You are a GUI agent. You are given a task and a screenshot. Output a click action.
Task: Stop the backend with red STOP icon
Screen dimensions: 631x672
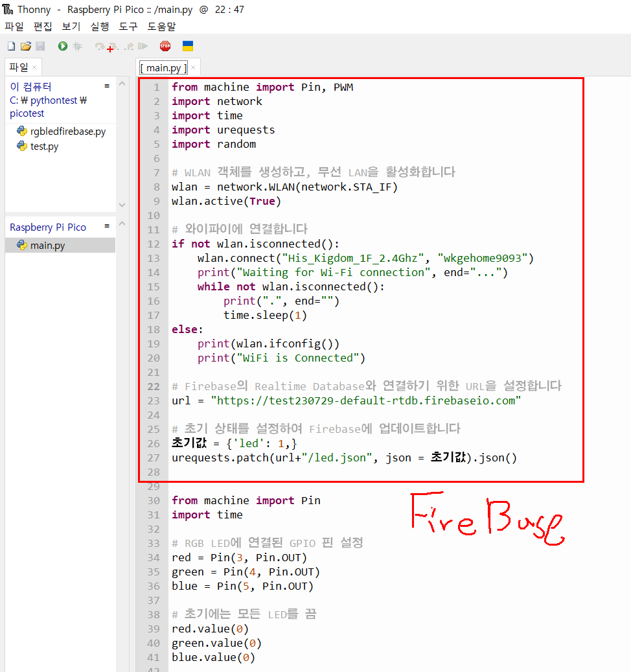coord(165,46)
